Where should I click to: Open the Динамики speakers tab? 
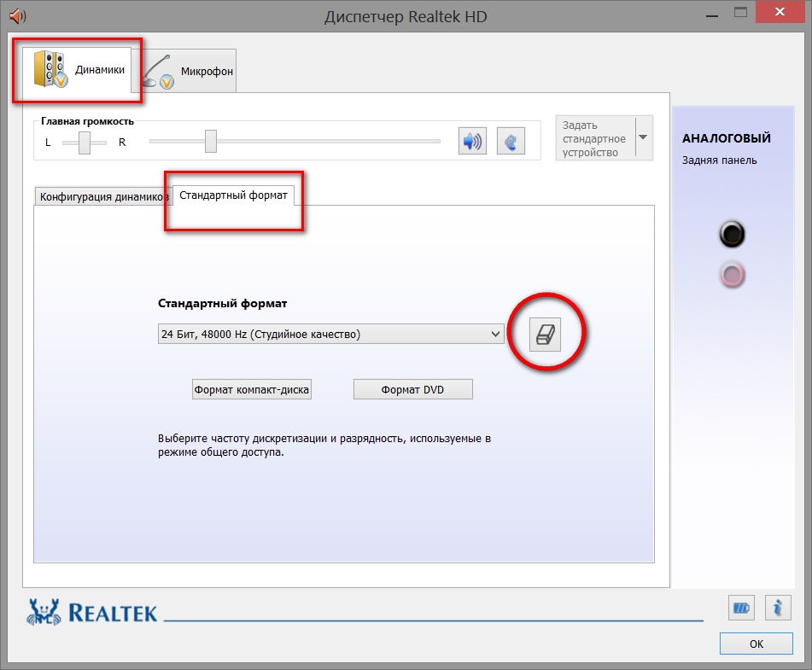[78, 70]
